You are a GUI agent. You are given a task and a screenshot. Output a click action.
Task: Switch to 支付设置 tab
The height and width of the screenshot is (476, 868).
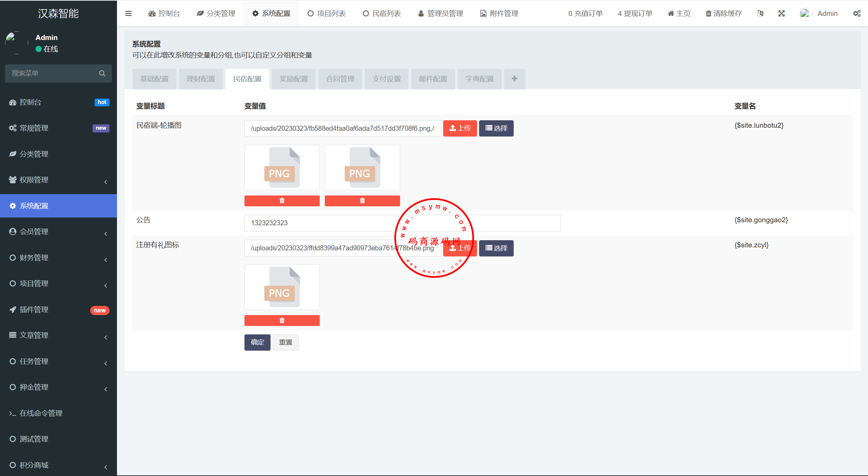387,79
